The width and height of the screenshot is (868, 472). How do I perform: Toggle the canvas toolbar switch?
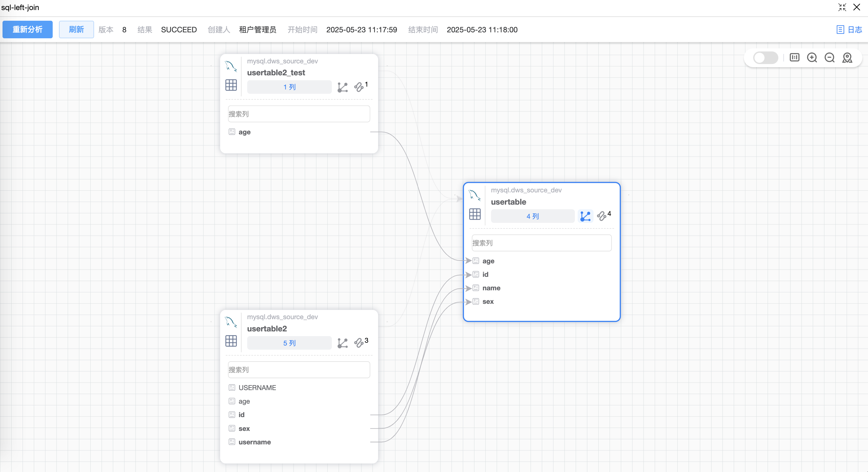(x=765, y=58)
